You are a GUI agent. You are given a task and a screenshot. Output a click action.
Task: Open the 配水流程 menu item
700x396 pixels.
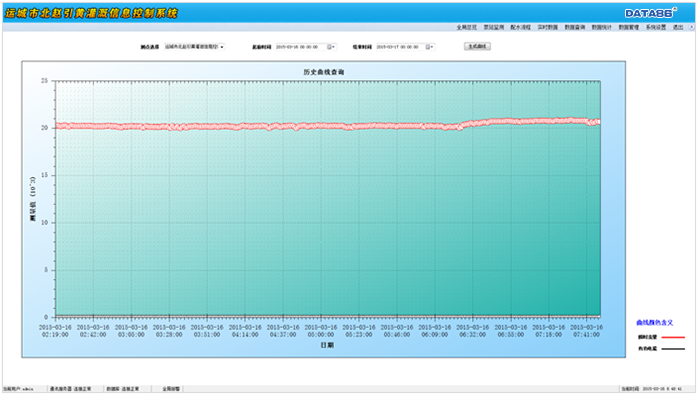[x=521, y=27]
